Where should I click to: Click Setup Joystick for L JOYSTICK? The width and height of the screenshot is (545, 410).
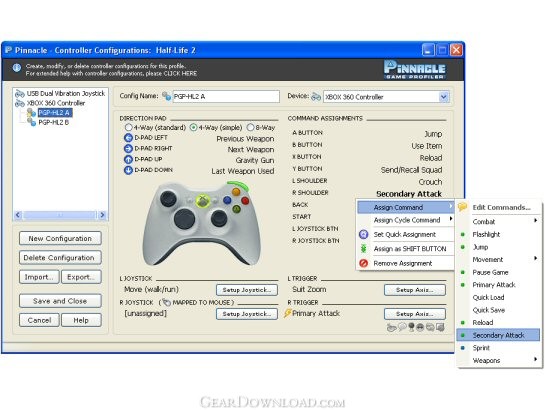coord(247,290)
